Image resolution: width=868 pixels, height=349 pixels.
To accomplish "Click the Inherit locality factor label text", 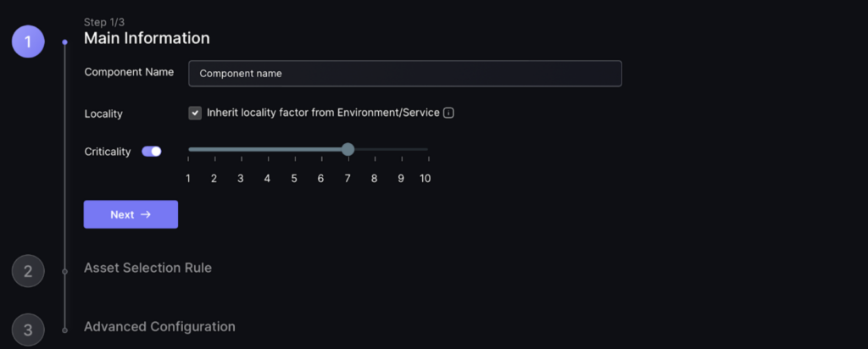I will (323, 113).
